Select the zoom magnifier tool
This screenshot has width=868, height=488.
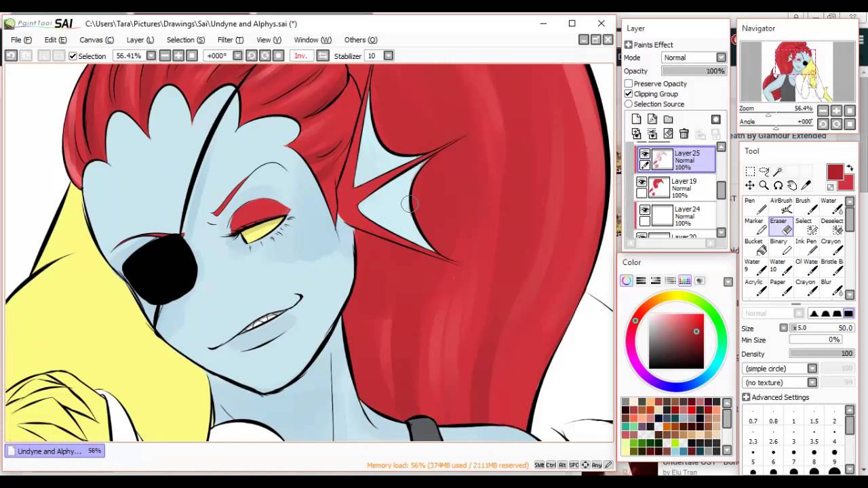[764, 186]
